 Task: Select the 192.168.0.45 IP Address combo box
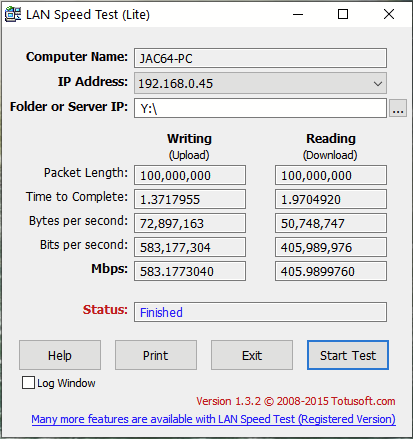(260, 83)
